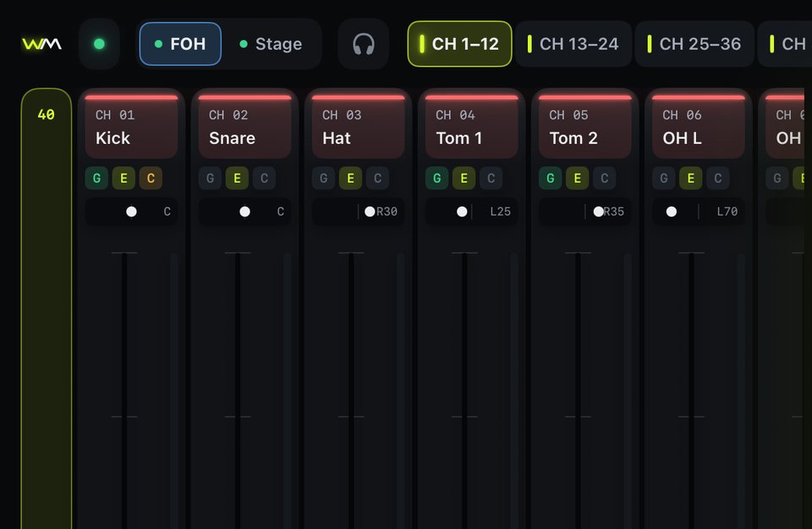The height and width of the screenshot is (529, 812).
Task: Toggle Gate on Kick channel
Action: tap(96, 179)
